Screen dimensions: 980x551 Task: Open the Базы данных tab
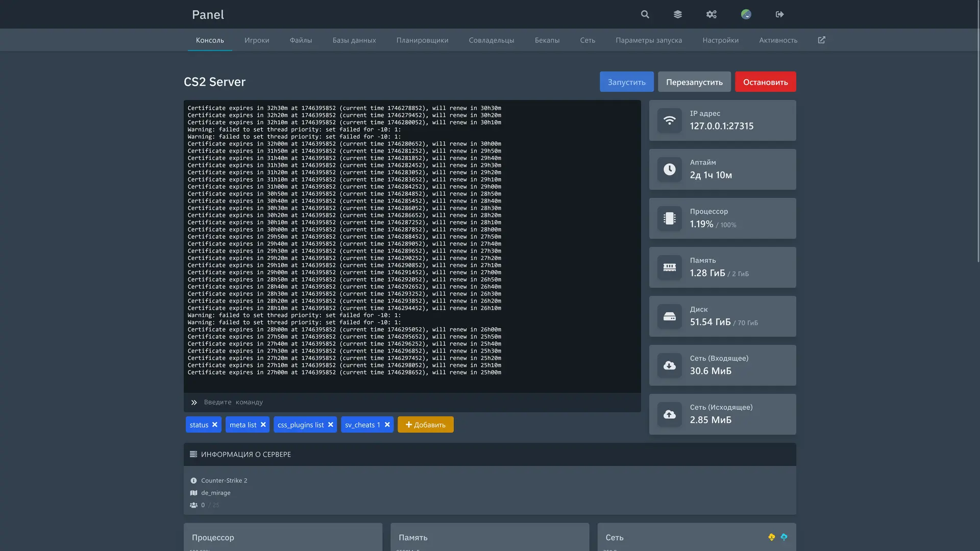354,40
